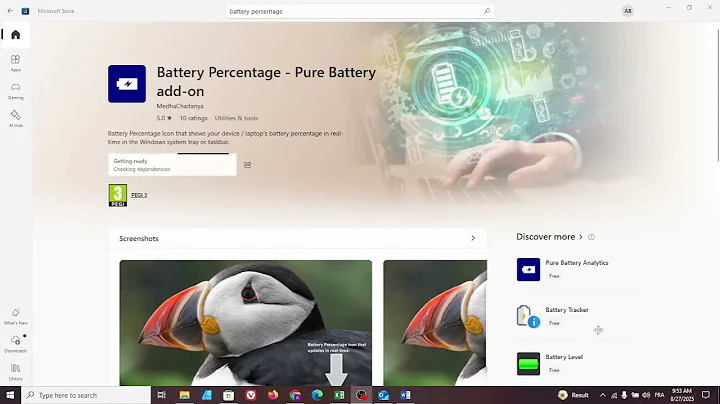720x404 pixels.
Task: Open Battery Tracker app icon
Action: coord(528,316)
